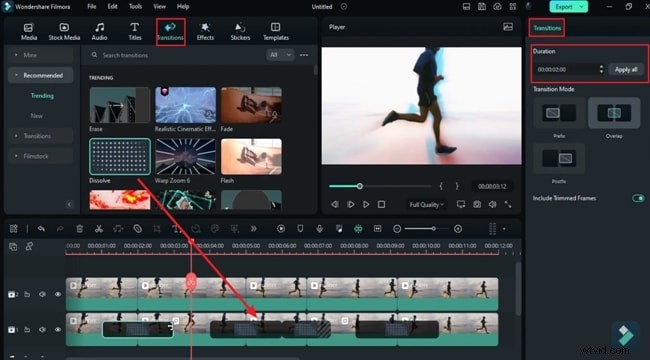Open the View menu
Screen dimensions: 650x360
[160, 6]
